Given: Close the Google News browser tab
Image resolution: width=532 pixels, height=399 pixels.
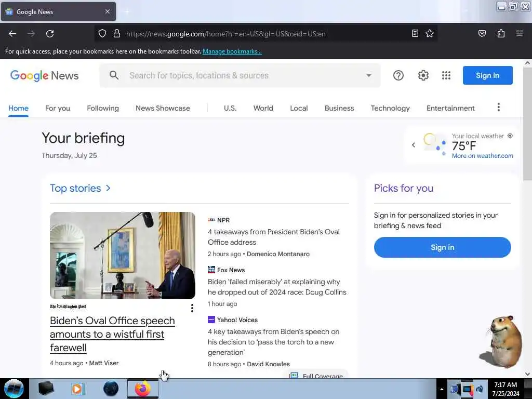Looking at the screenshot, I should point(107,11).
